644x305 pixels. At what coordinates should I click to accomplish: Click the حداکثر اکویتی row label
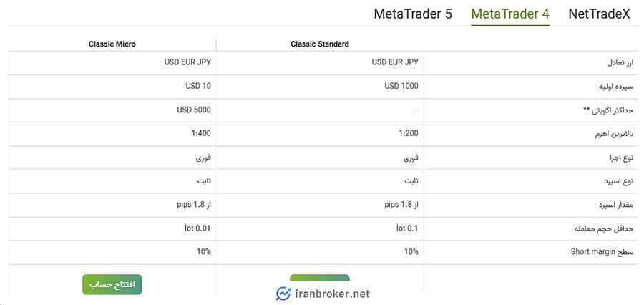[608, 110]
